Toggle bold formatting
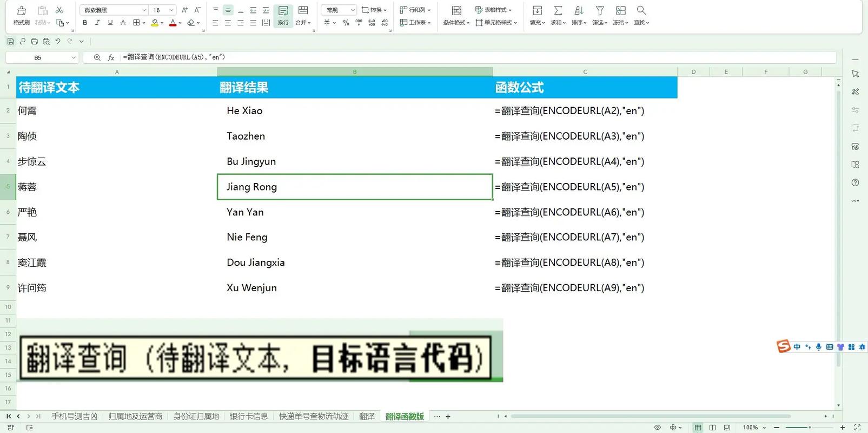Screen dimensions: 868x433 click(85, 23)
